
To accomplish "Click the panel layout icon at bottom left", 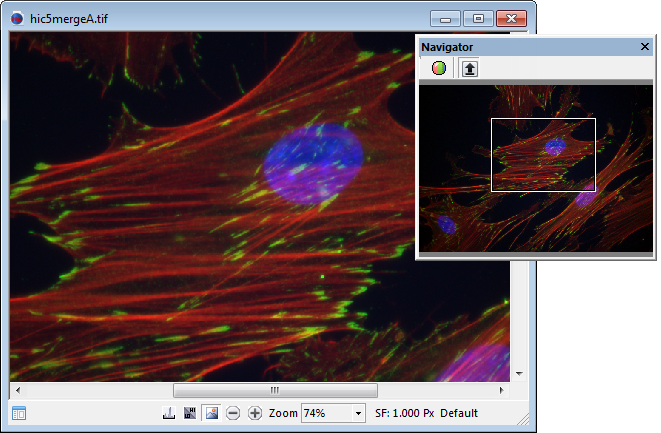I will [19, 413].
